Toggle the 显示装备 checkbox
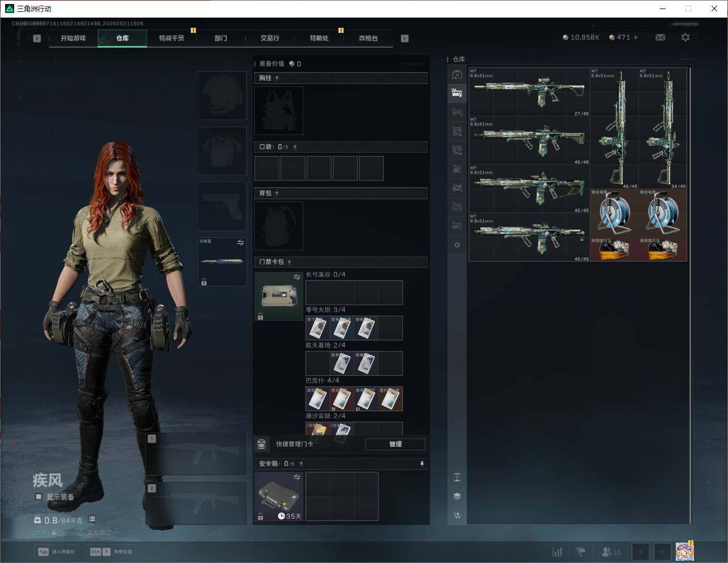The image size is (728, 563). (x=39, y=497)
